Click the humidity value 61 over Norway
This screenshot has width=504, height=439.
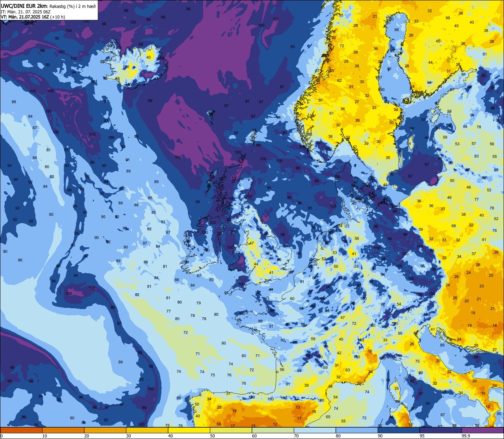pos(332,113)
